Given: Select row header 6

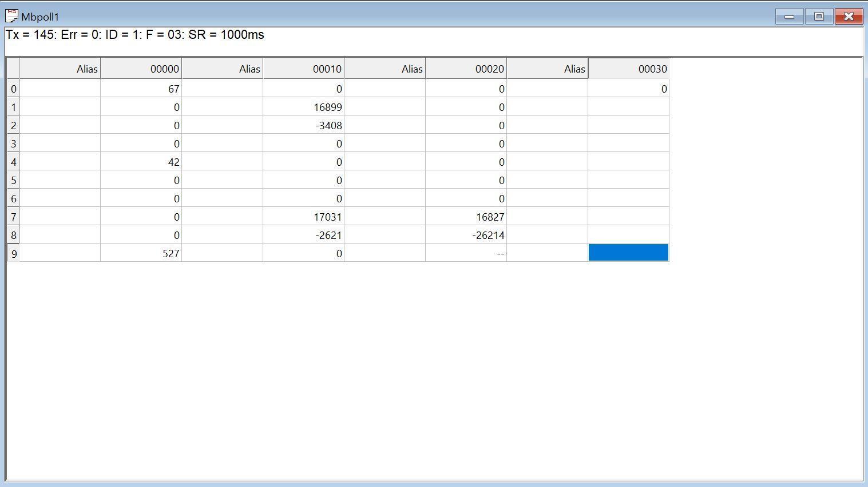Looking at the screenshot, I should click(13, 198).
